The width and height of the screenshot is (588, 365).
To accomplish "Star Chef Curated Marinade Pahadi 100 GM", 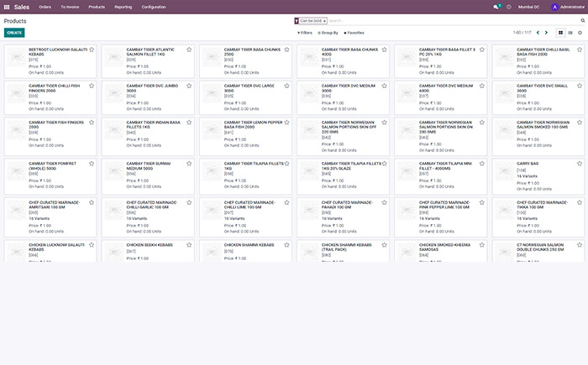I will (385, 202).
